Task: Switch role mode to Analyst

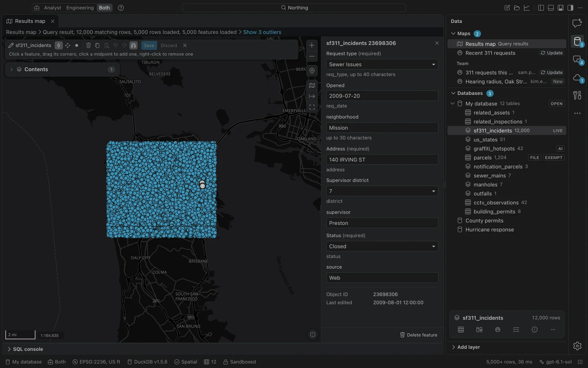Action: pos(52,8)
